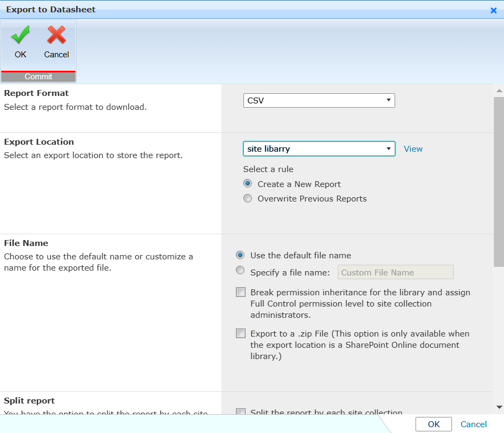Select Specify a file name option
Image resolution: width=504 pixels, height=433 pixels.
[240, 270]
